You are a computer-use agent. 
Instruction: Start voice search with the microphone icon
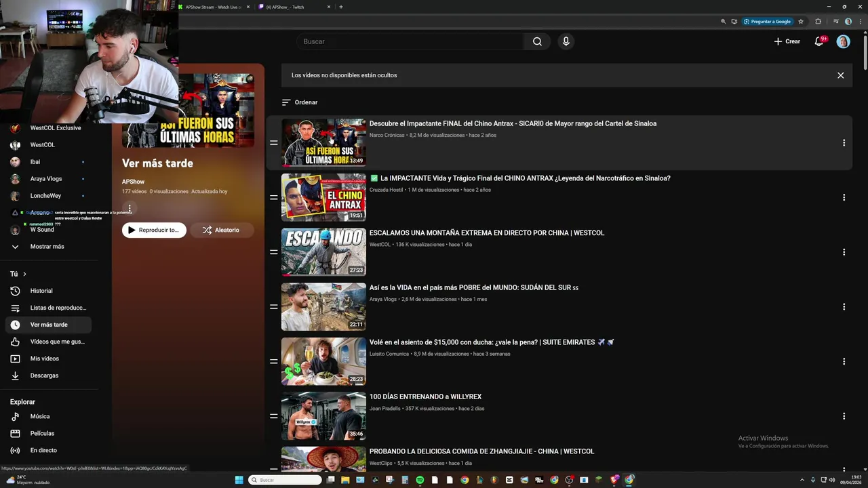[x=566, y=41]
